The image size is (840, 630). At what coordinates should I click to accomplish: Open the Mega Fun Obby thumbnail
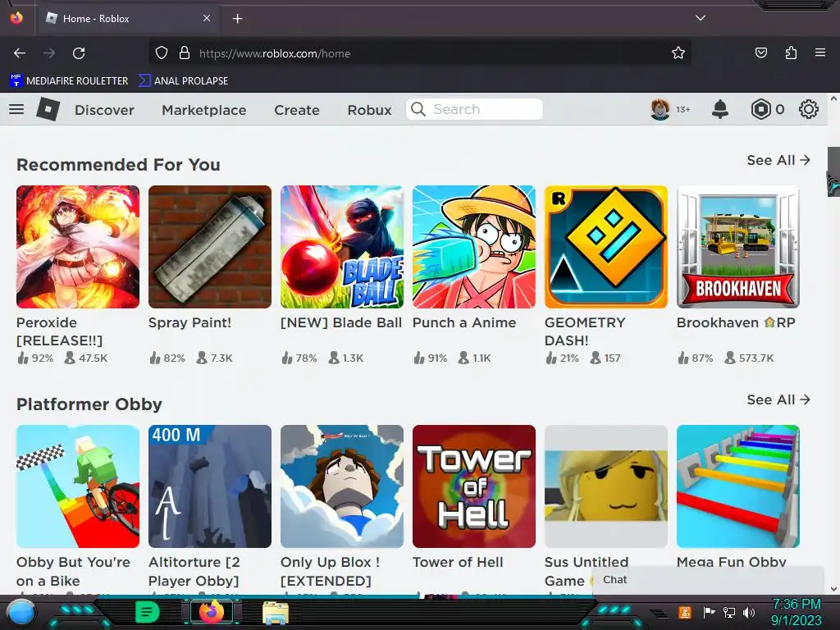coord(738,486)
